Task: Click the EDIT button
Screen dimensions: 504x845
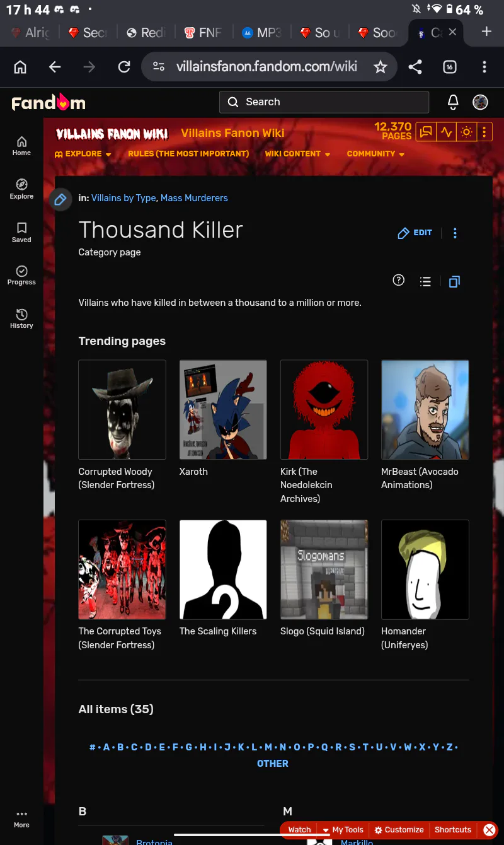Action: tap(415, 233)
